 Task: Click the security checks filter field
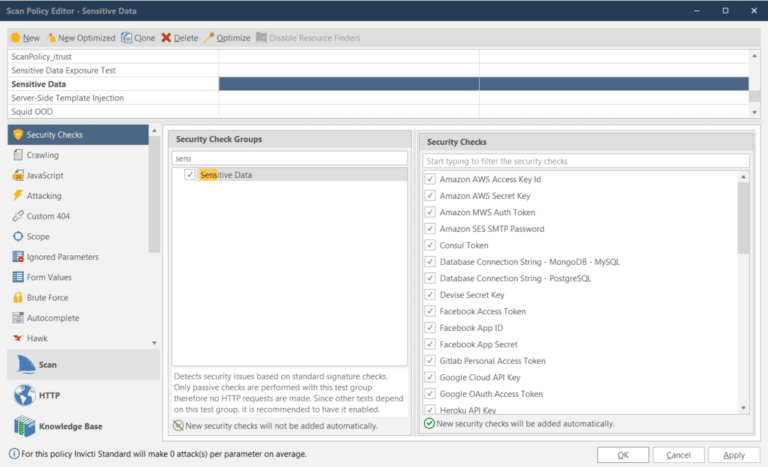(585, 160)
